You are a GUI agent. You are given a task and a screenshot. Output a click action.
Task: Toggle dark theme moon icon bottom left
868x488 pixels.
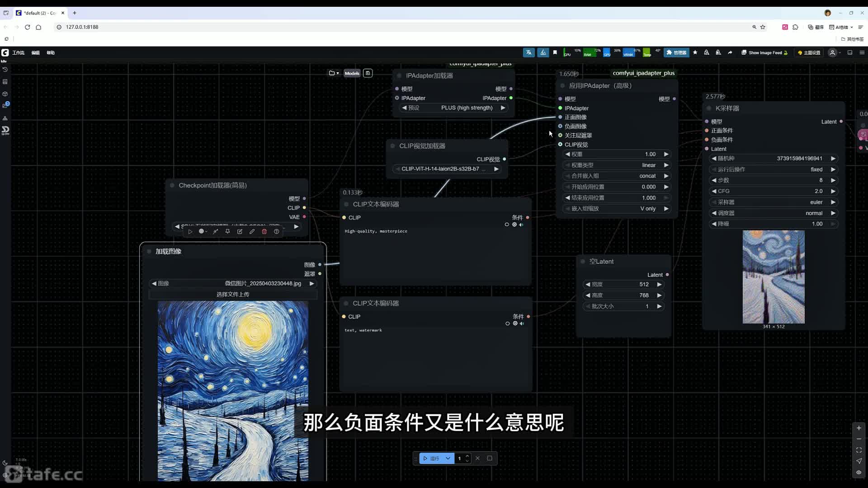(5, 463)
